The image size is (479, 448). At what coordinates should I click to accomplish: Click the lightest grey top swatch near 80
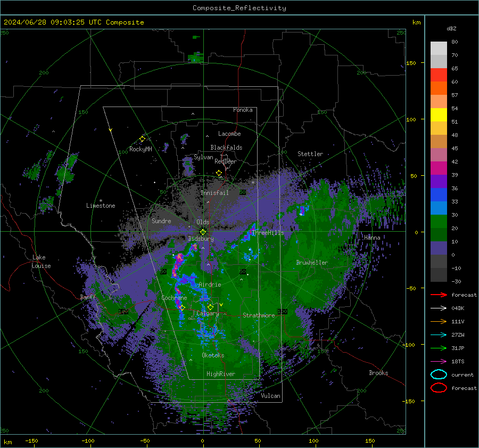tap(439, 48)
